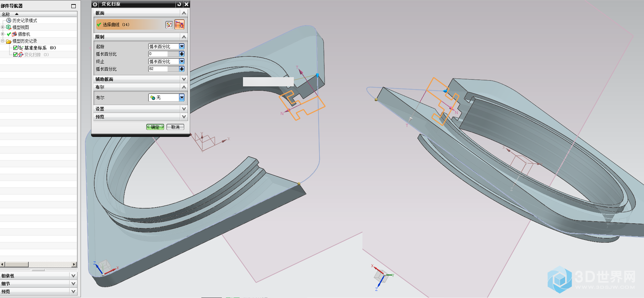Image resolution: width=644 pixels, height=298 pixels.
Task: Collapse the 模型历史记录 tree node
Action: click(x=3, y=41)
